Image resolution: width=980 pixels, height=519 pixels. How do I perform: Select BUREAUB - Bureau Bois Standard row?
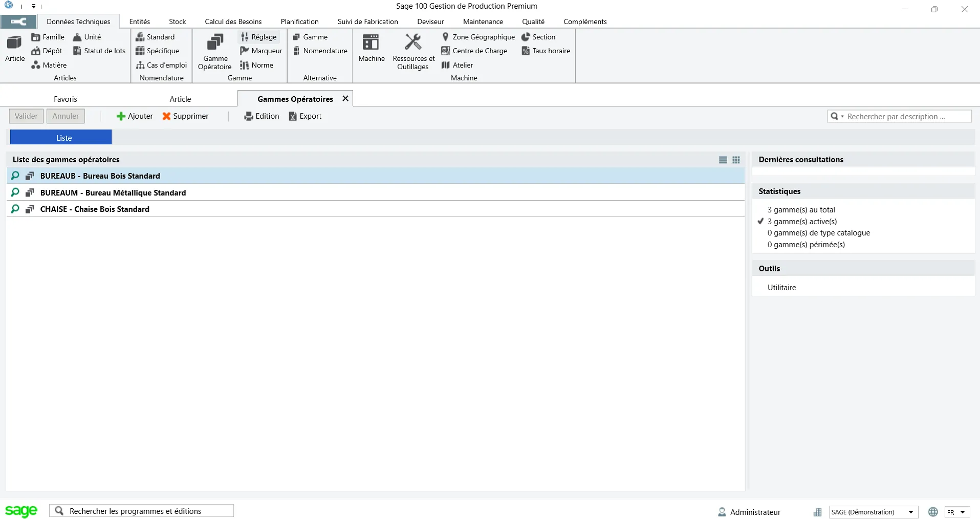(x=376, y=176)
